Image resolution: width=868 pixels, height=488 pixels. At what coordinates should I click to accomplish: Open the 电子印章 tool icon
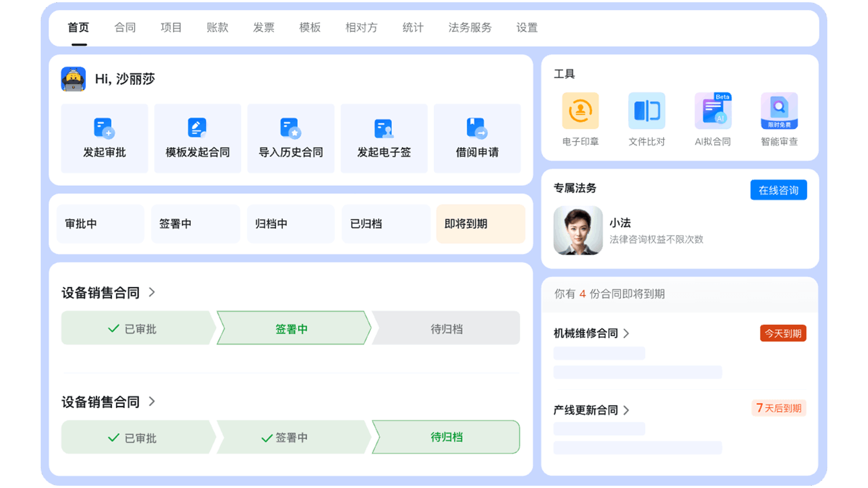click(x=580, y=111)
